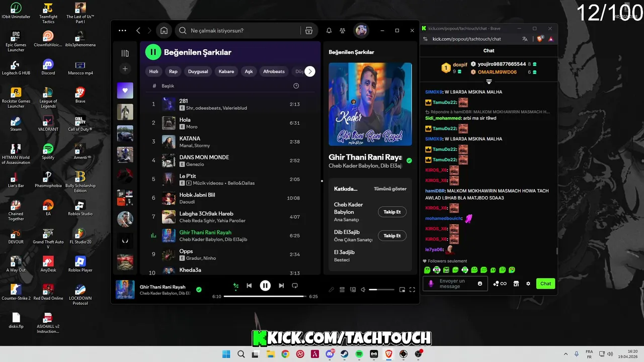Open the Brave Rewards triangle icon
644x362 pixels.
click(x=551, y=39)
